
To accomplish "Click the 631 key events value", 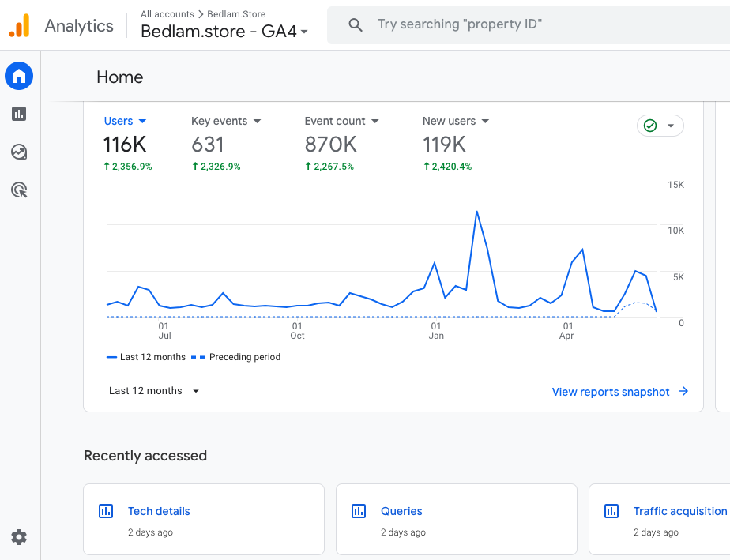I will 208,145.
